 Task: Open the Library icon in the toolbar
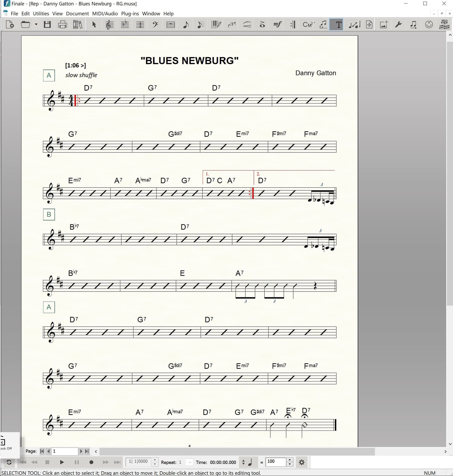coord(78,25)
